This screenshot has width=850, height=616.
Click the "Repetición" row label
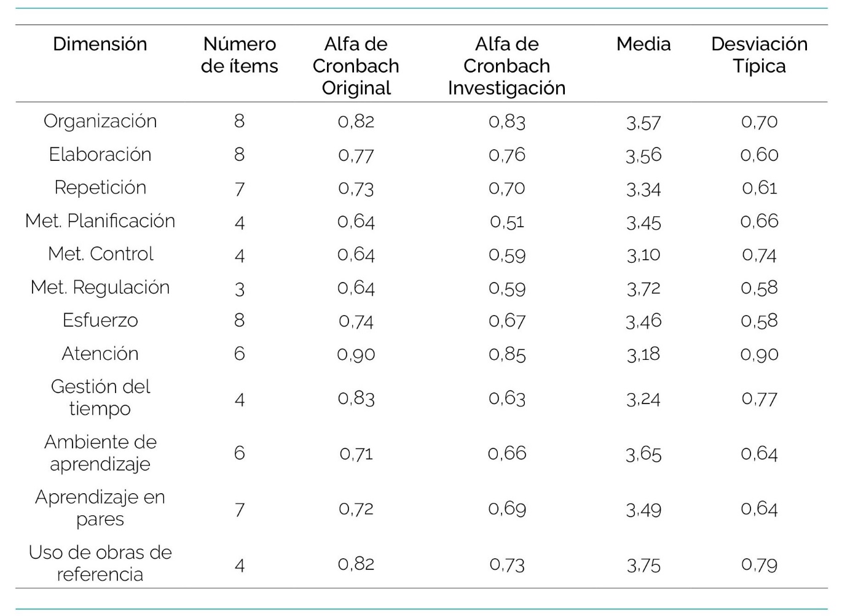[100, 187]
